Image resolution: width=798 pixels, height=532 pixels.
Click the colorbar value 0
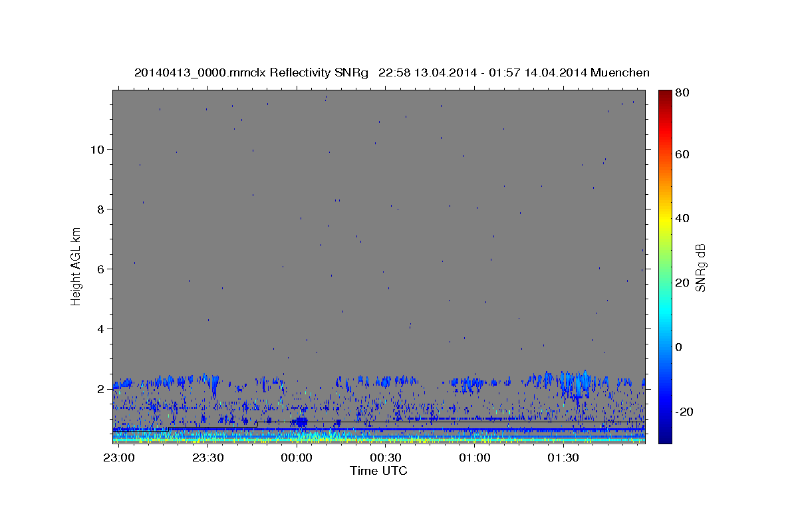click(680, 347)
